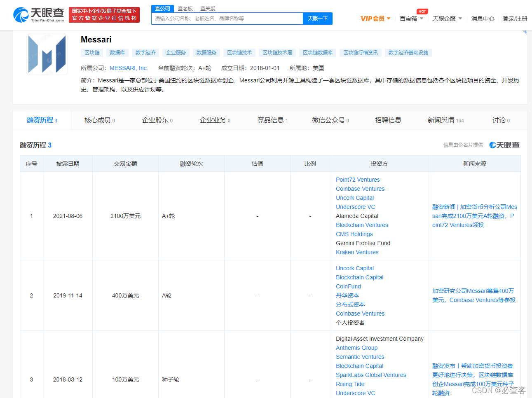Select the 区块链行情资讯 tag
The height and width of the screenshot is (398, 532).
tap(361, 53)
